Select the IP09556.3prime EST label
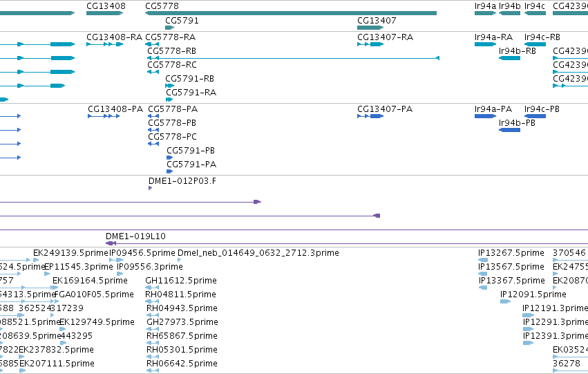Image resolution: width=588 pixels, height=374 pixels. tap(150, 267)
